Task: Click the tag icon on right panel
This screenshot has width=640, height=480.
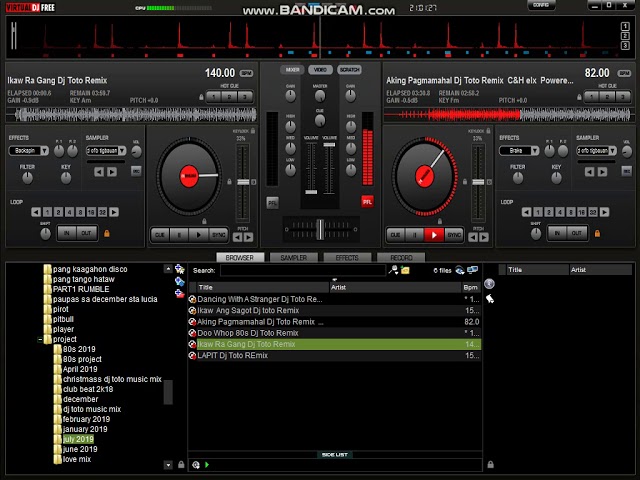Action: pos(490,299)
